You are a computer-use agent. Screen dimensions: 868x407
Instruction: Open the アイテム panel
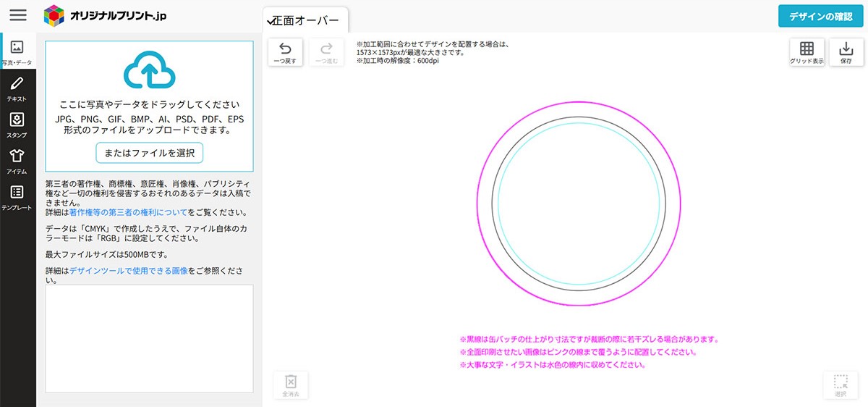tap(17, 160)
